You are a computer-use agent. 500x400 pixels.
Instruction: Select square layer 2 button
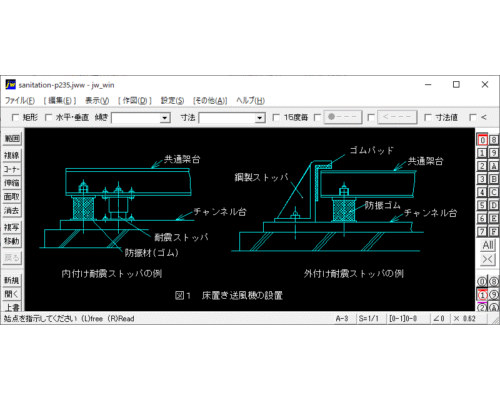[482, 166]
